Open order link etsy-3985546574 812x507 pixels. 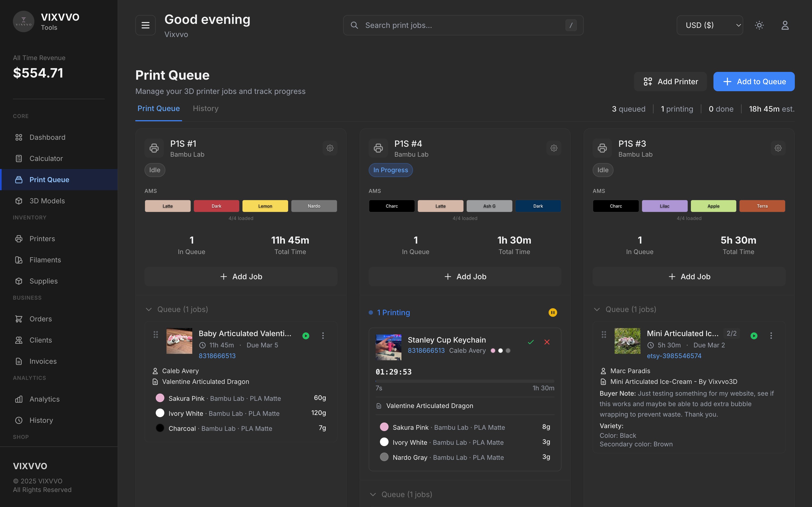[674, 356]
